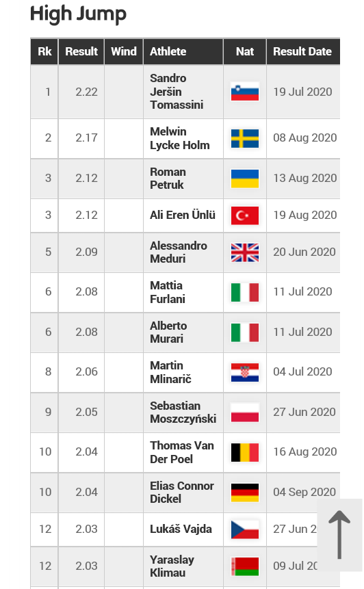Select athlete Roman Petruk

168,178
